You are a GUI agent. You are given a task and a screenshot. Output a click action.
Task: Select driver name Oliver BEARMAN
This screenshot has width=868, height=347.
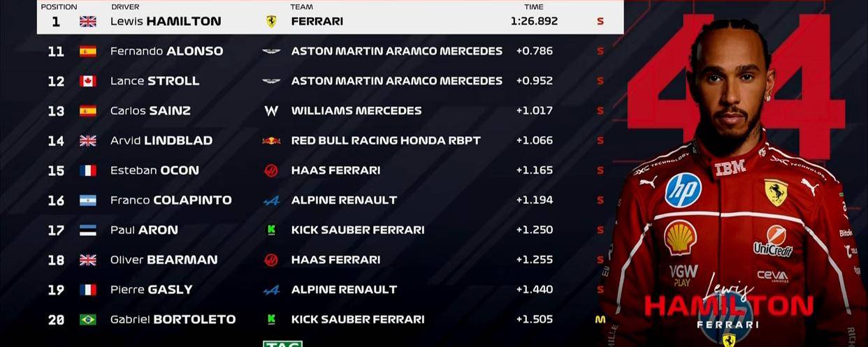click(164, 260)
